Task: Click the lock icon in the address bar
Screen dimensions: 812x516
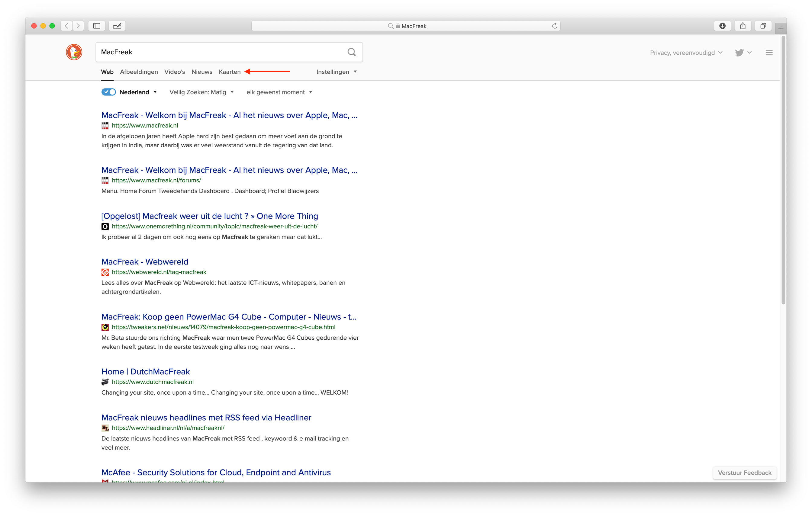Action: [x=398, y=26]
